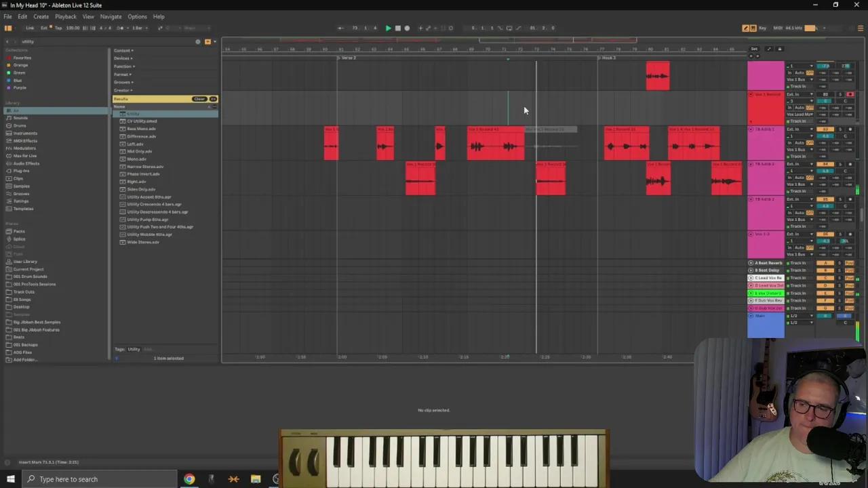Click the Set locator button

(x=754, y=49)
